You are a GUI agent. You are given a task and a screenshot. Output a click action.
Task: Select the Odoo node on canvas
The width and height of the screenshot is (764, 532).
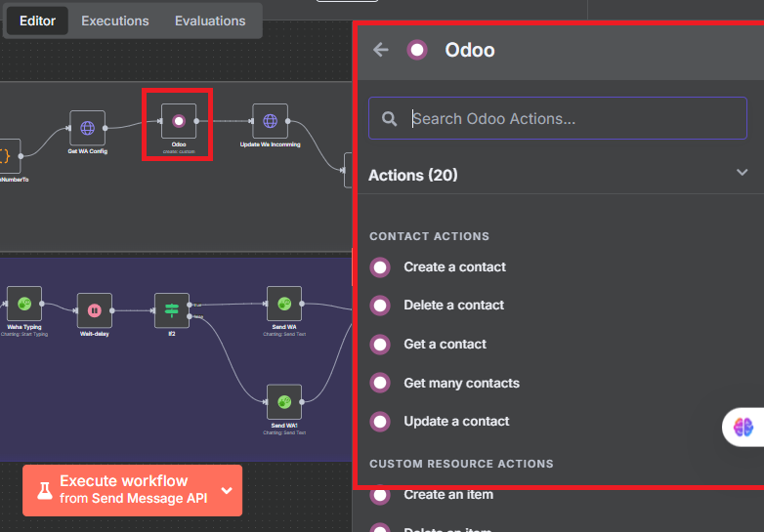178,121
